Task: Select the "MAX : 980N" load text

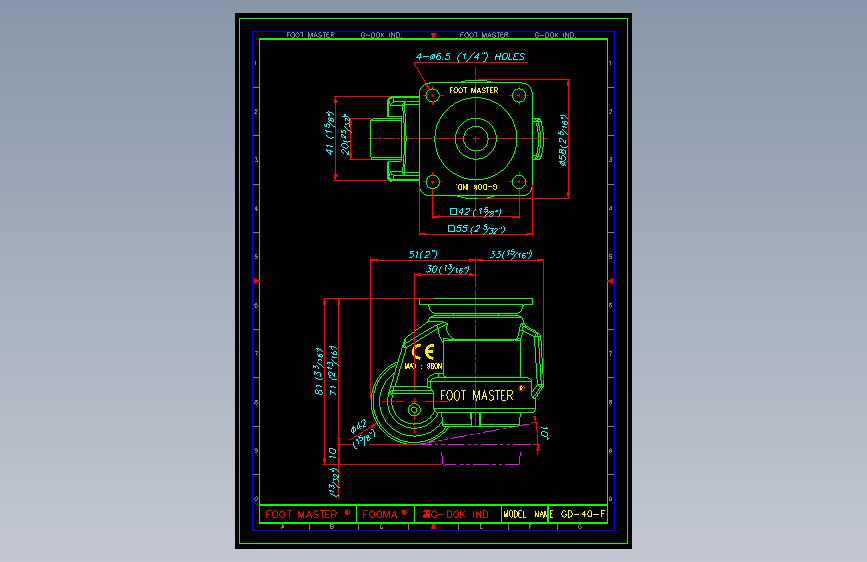Action: pyautogui.click(x=423, y=366)
